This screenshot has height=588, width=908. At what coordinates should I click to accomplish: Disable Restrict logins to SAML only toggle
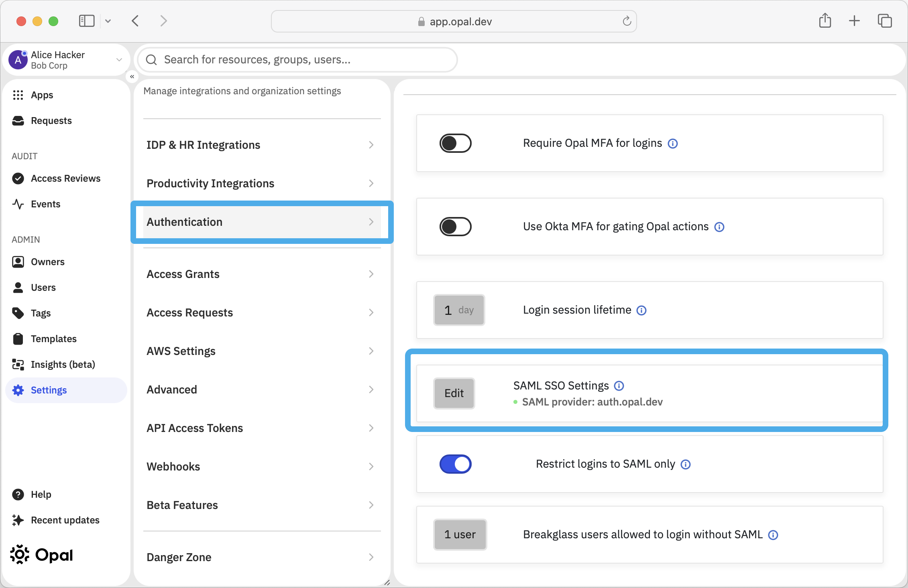(455, 464)
